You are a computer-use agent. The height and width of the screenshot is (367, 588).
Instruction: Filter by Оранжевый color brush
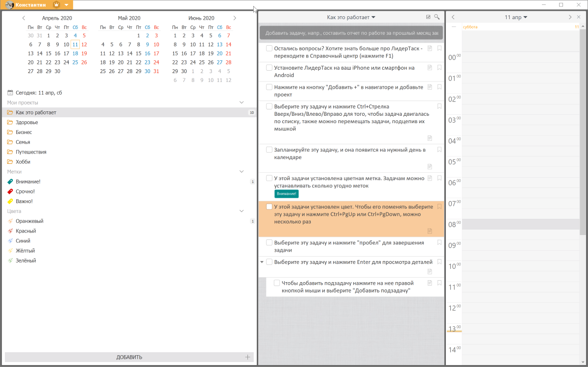[x=10, y=221]
